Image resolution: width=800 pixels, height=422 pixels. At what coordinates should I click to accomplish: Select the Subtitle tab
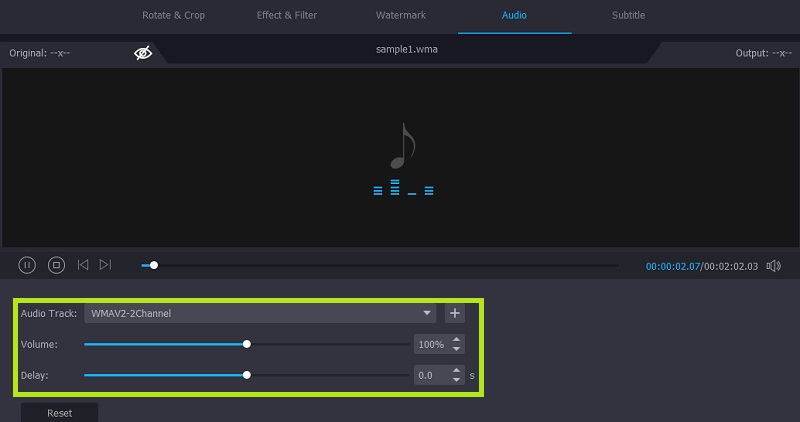tap(628, 16)
